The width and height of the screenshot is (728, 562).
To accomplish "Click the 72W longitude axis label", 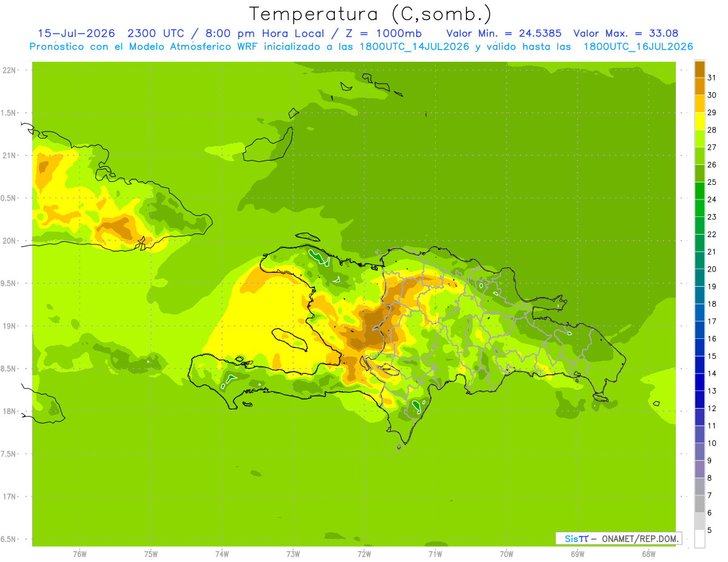I will (364, 554).
